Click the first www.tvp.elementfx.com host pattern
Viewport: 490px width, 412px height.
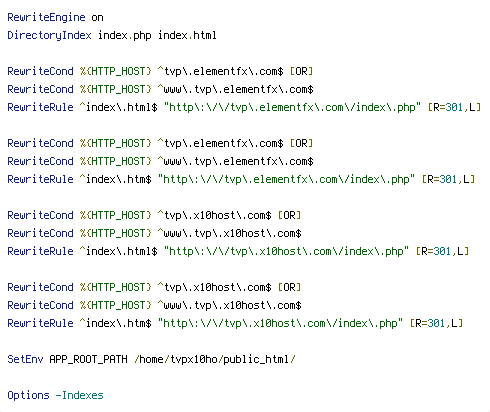coord(235,89)
